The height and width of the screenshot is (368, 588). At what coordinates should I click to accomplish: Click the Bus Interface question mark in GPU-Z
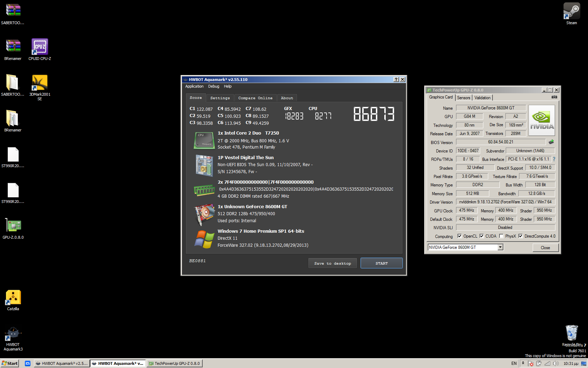click(554, 159)
